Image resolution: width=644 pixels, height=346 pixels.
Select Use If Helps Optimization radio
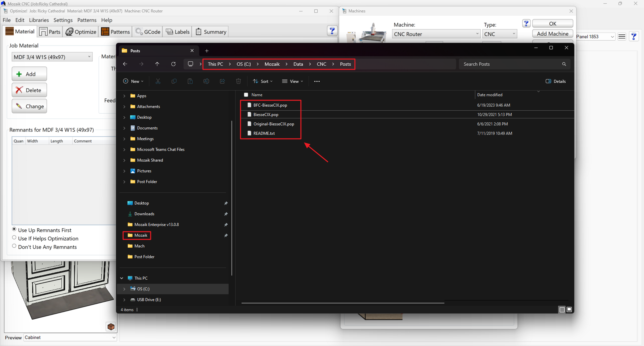pyautogui.click(x=14, y=238)
